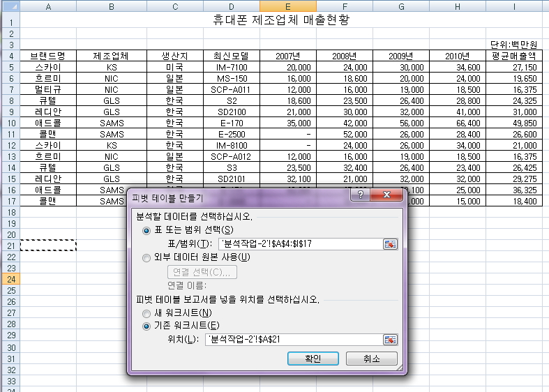Select row 24 header
Screen dimensions: 549x392
coord(11,279)
